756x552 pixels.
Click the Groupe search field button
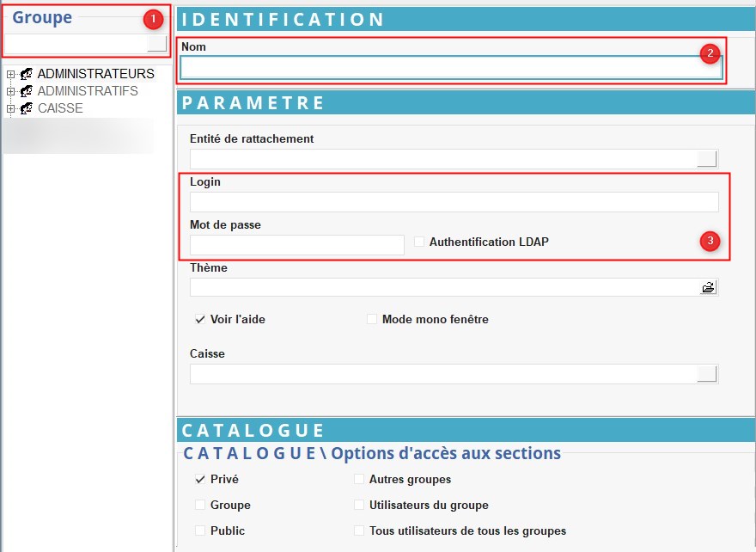157,44
